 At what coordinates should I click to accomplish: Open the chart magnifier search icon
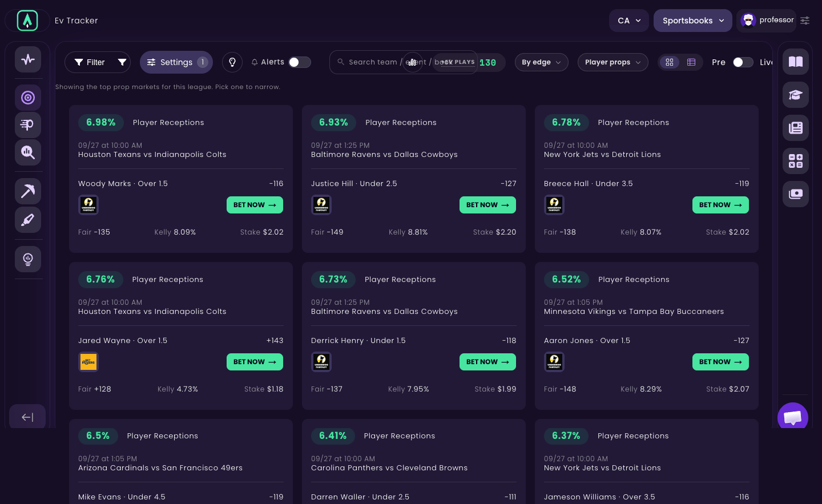(28, 152)
